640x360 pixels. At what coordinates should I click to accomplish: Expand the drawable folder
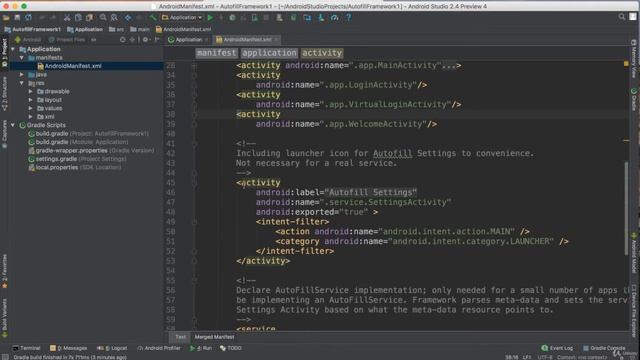tap(31, 91)
